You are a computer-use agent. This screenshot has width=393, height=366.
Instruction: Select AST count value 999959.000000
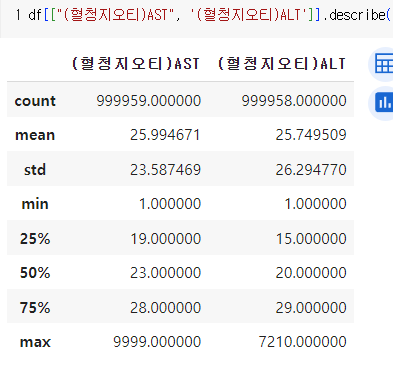tap(149, 101)
